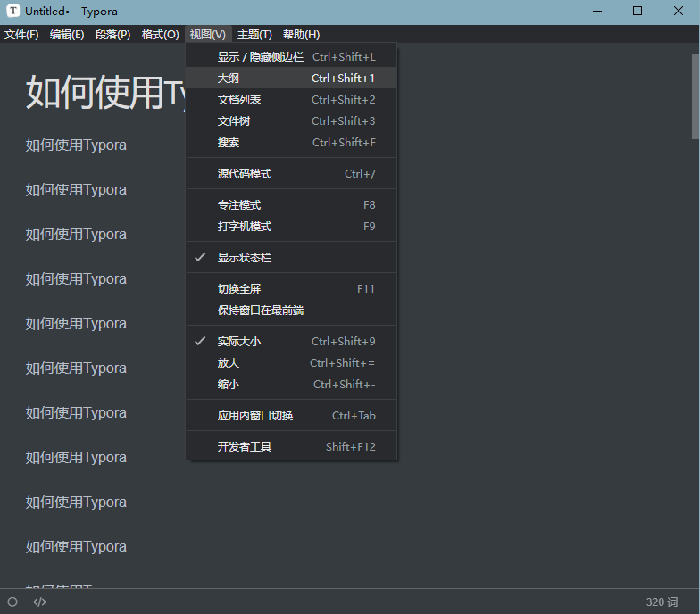Screen dimensions: 700x614
Task: Click the large heading 如何使用Typora
Action: pos(105,93)
